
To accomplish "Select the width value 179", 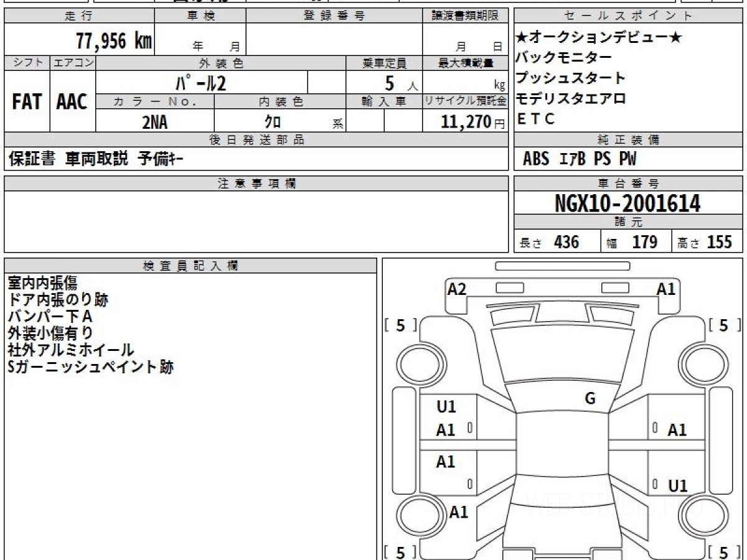I will click(x=645, y=242).
